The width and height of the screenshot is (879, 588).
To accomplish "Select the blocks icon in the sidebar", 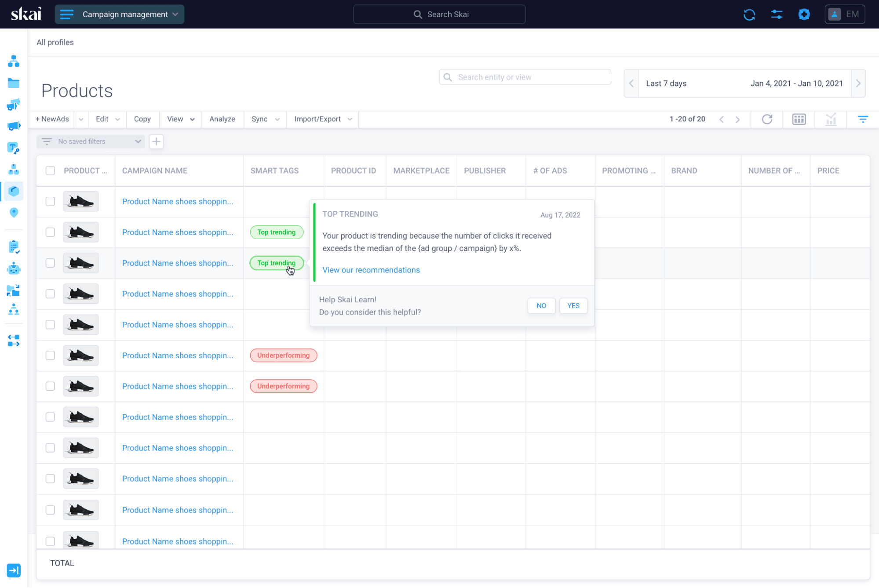I will click(14, 169).
